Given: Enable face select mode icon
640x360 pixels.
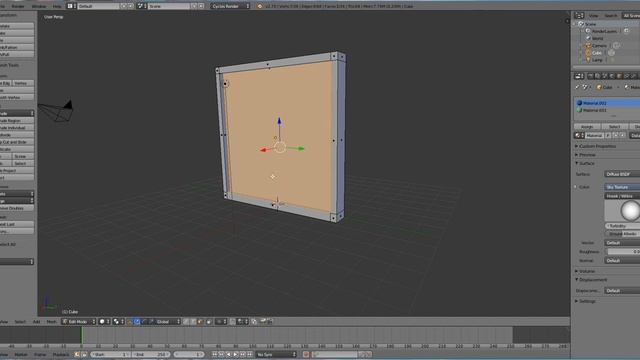Looking at the screenshot, I should [200, 322].
